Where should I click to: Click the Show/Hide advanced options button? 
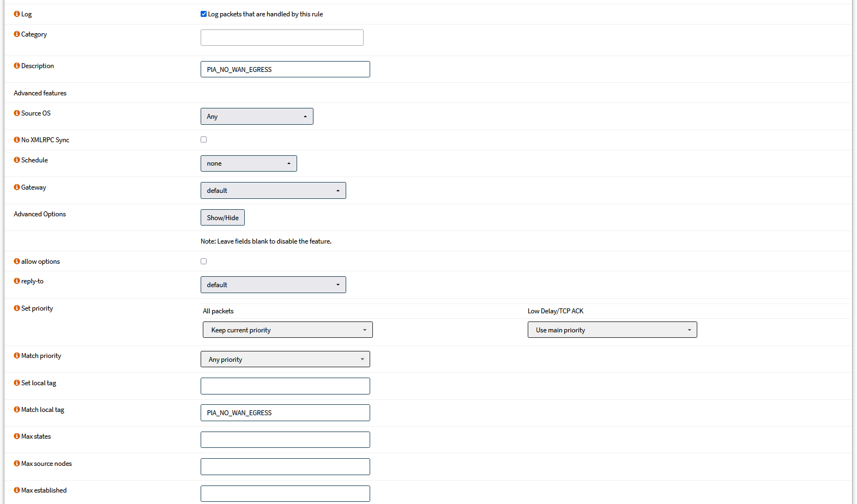pyautogui.click(x=222, y=218)
